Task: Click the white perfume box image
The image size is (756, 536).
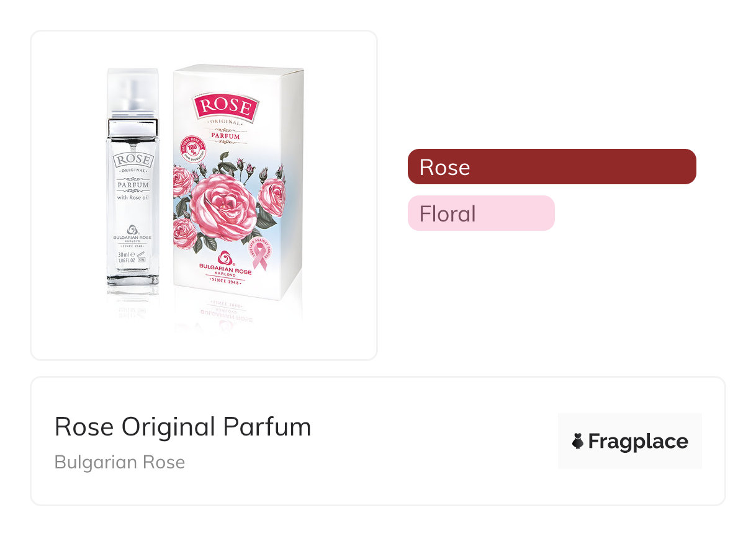Action: pyautogui.click(x=238, y=186)
